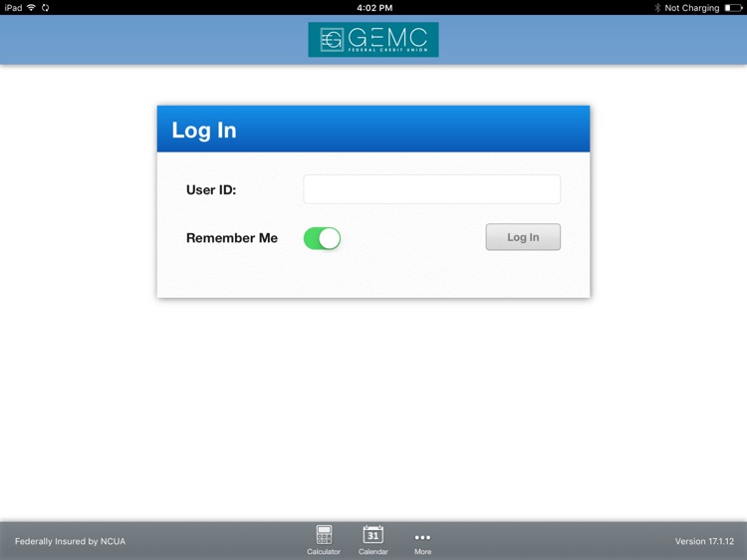The height and width of the screenshot is (560, 747).
Task: Tap the Not Charging status text
Action: coord(692,8)
